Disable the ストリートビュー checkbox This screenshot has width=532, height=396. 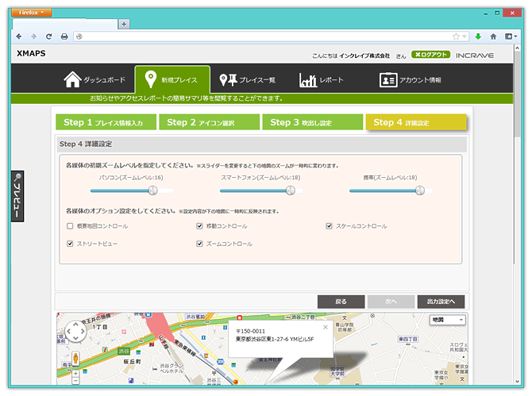tap(71, 244)
